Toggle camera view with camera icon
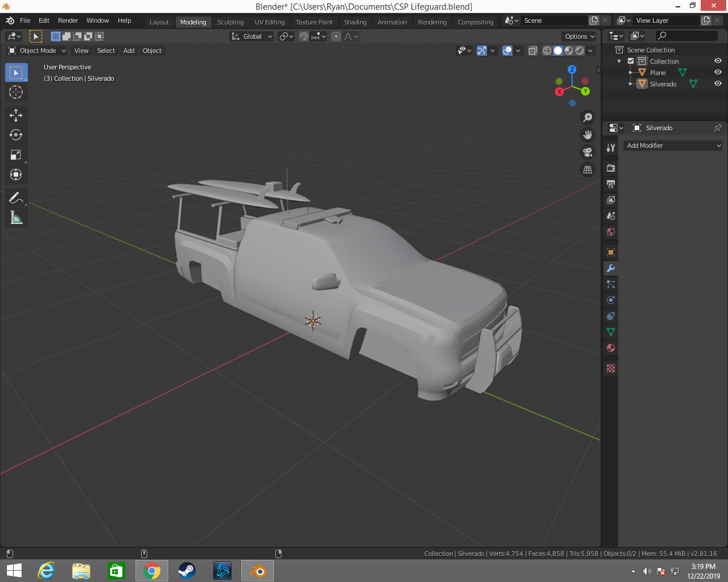 588,152
